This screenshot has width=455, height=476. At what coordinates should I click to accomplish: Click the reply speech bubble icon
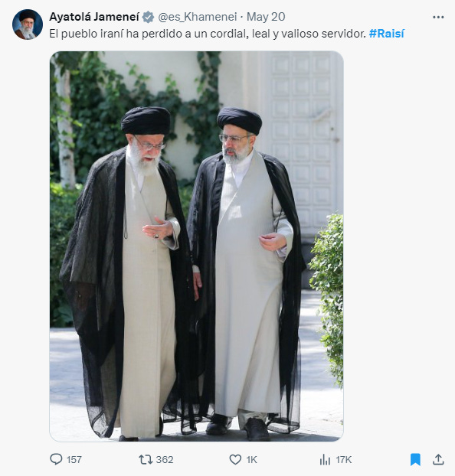click(x=56, y=459)
